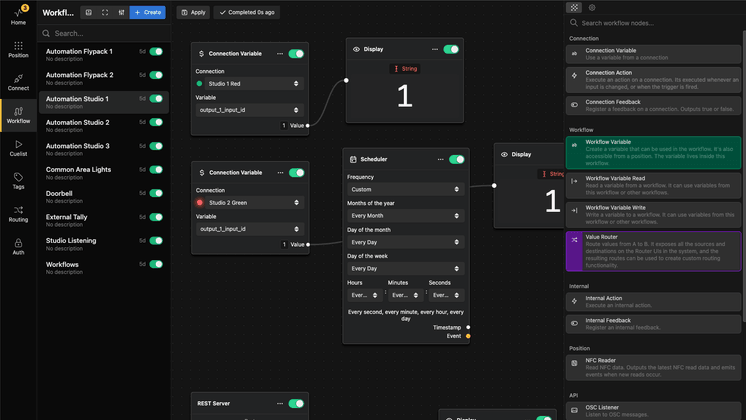Click the Apply button
Screen dimensions: 746x420
coord(193,12)
